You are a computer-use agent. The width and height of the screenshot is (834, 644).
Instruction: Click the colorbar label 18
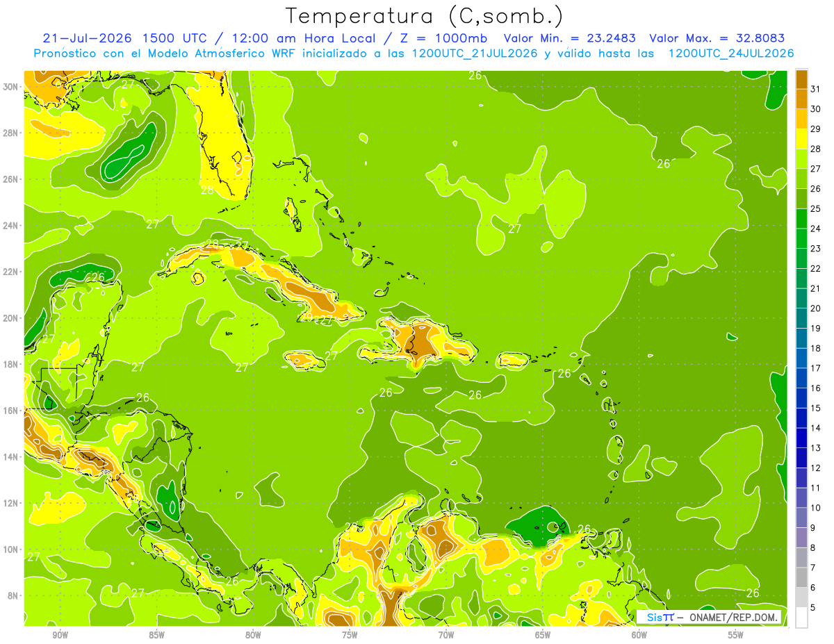[816, 348]
